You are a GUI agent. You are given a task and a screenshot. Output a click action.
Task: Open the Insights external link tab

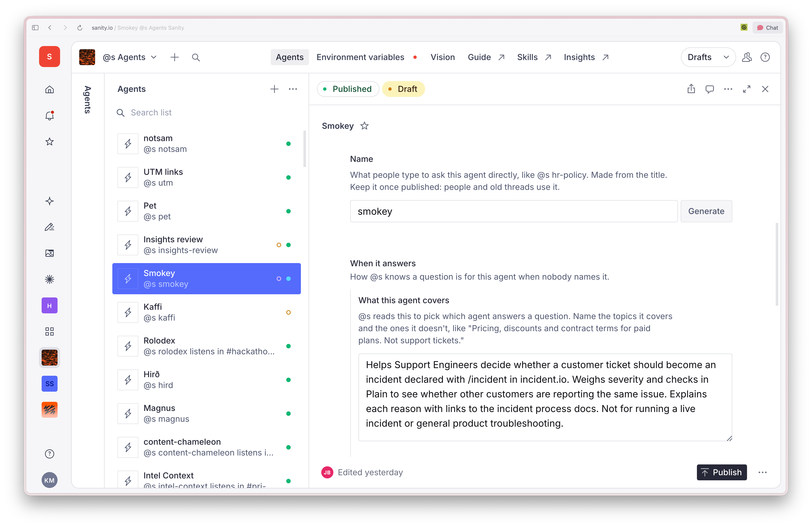tap(586, 57)
